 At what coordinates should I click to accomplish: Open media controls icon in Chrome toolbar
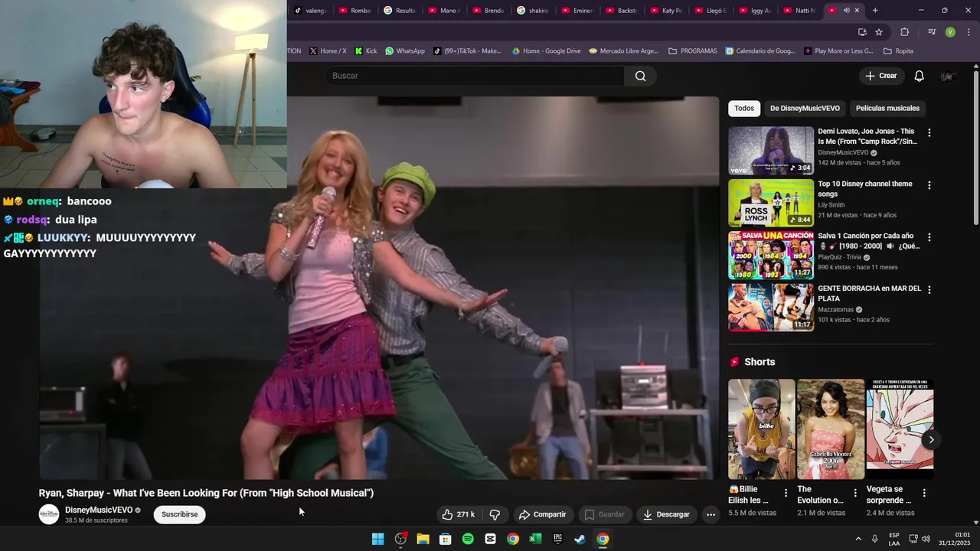point(932,32)
